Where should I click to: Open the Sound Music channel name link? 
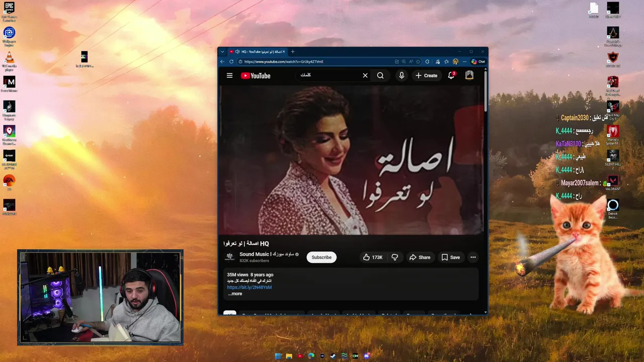tap(266, 254)
